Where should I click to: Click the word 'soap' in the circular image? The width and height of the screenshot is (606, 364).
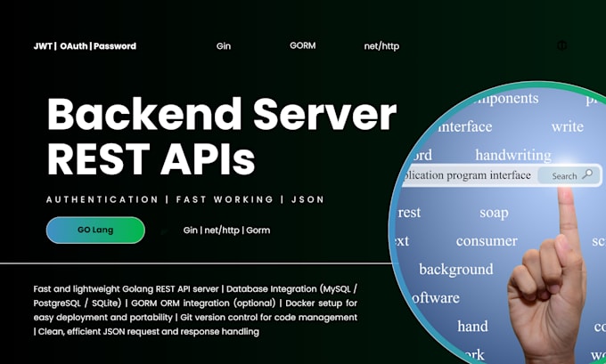click(494, 214)
